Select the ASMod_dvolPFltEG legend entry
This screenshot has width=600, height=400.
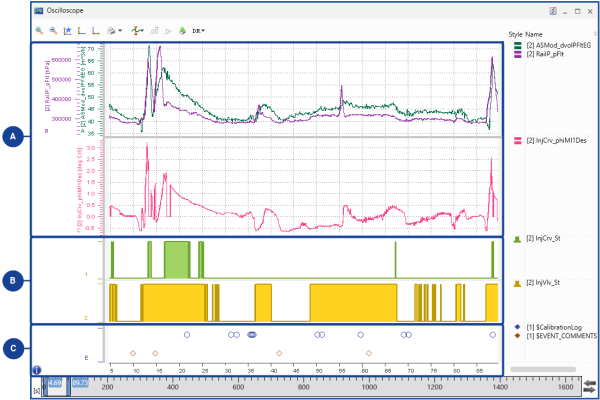[560, 45]
